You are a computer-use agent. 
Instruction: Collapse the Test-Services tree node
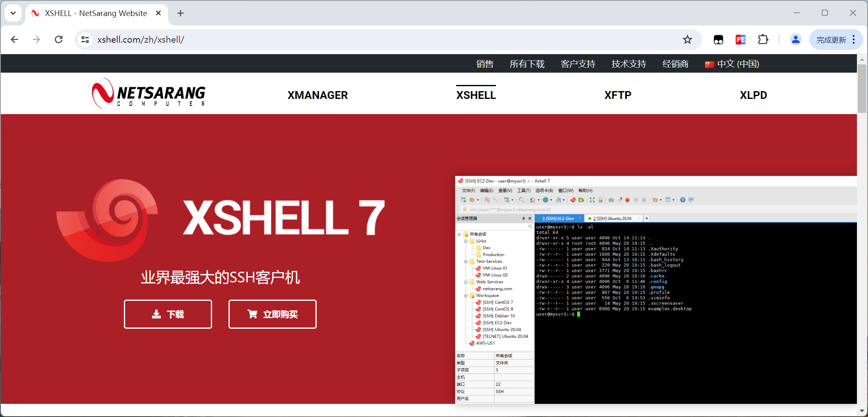[x=465, y=261]
